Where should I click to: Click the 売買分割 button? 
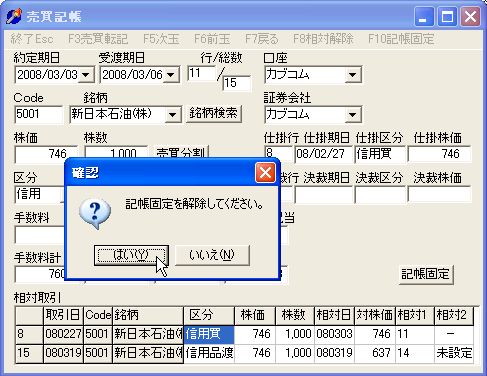[x=181, y=152]
